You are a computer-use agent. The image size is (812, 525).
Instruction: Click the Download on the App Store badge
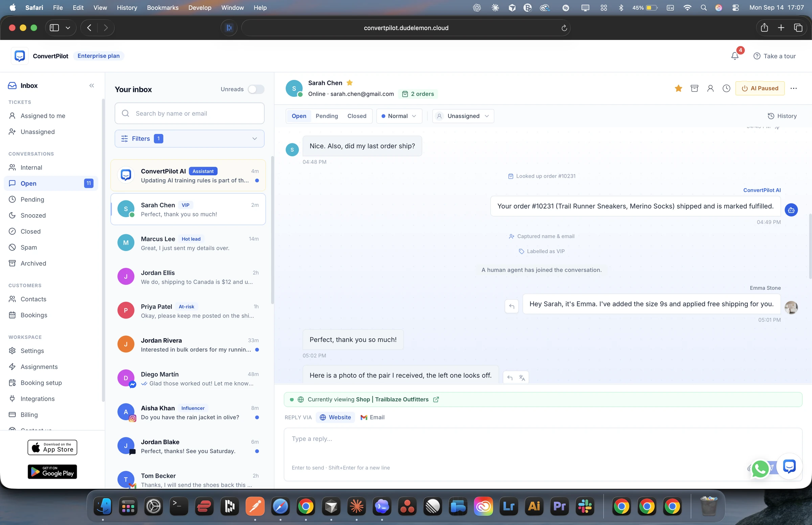coord(52,447)
